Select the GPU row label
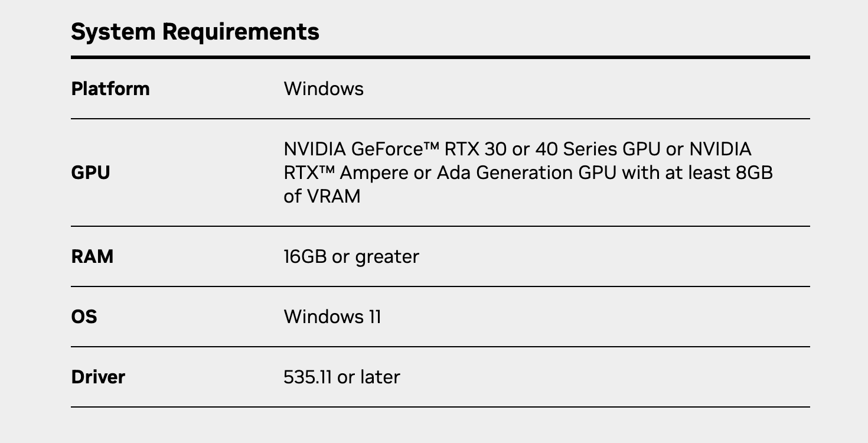This screenshot has width=868, height=443. coord(90,172)
